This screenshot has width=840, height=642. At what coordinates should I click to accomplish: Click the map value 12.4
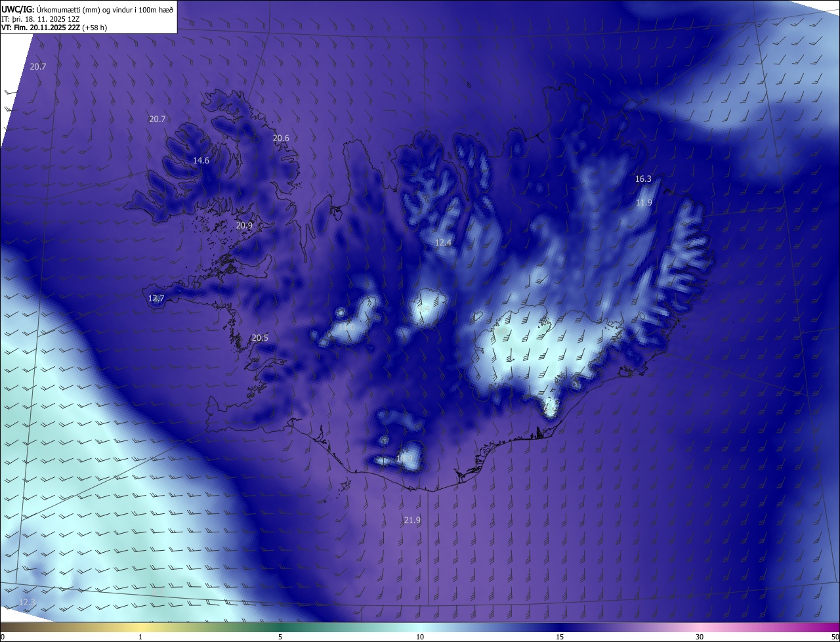click(x=444, y=243)
